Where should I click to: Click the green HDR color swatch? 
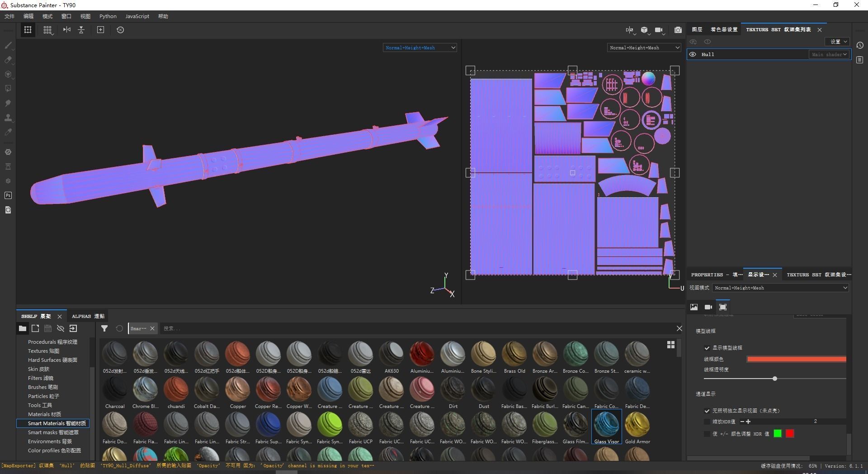(x=778, y=434)
